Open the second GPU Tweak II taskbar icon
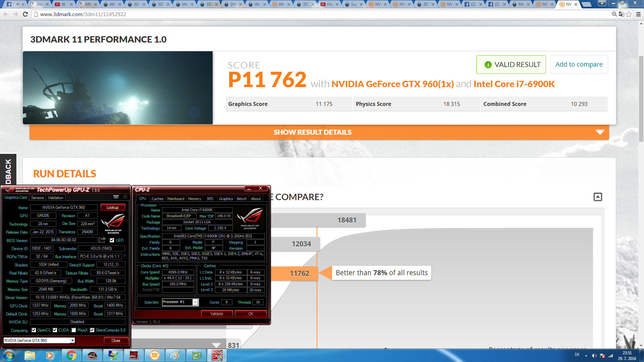This screenshot has width=644, height=362. (x=133, y=355)
